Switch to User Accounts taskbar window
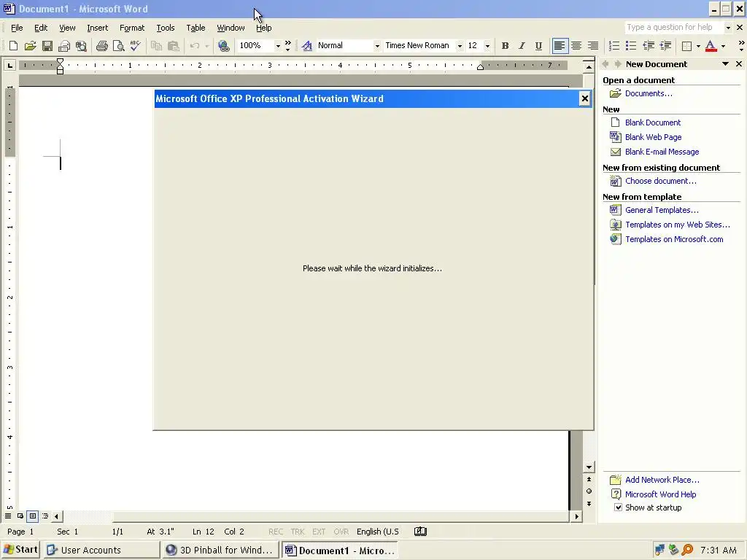The height and width of the screenshot is (560, 747). (x=101, y=550)
